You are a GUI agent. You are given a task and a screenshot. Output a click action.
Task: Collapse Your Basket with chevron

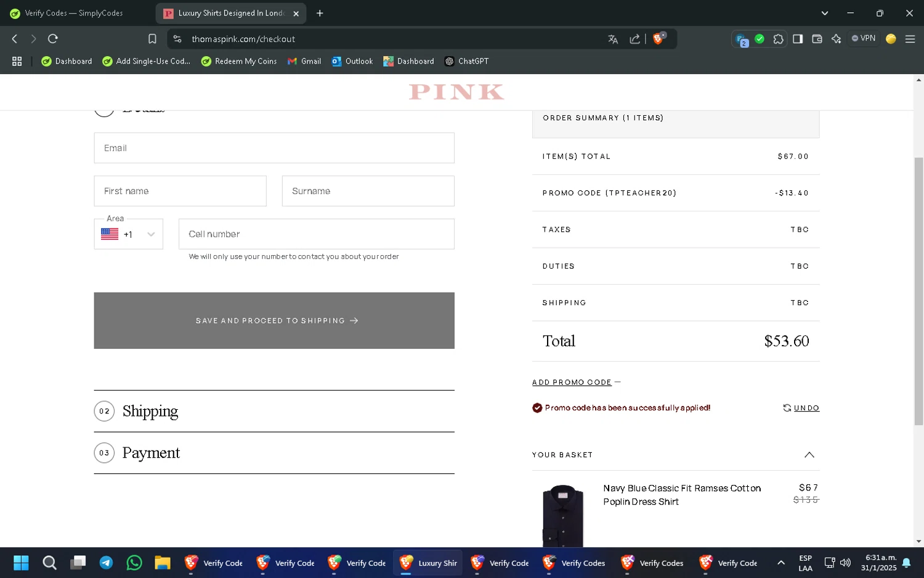pyautogui.click(x=809, y=455)
